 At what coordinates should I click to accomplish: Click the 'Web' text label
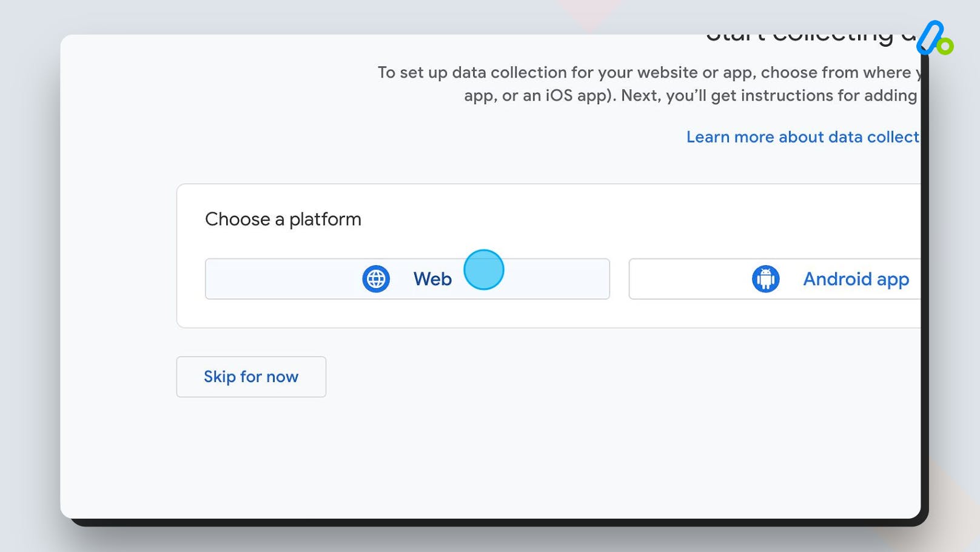tap(432, 279)
